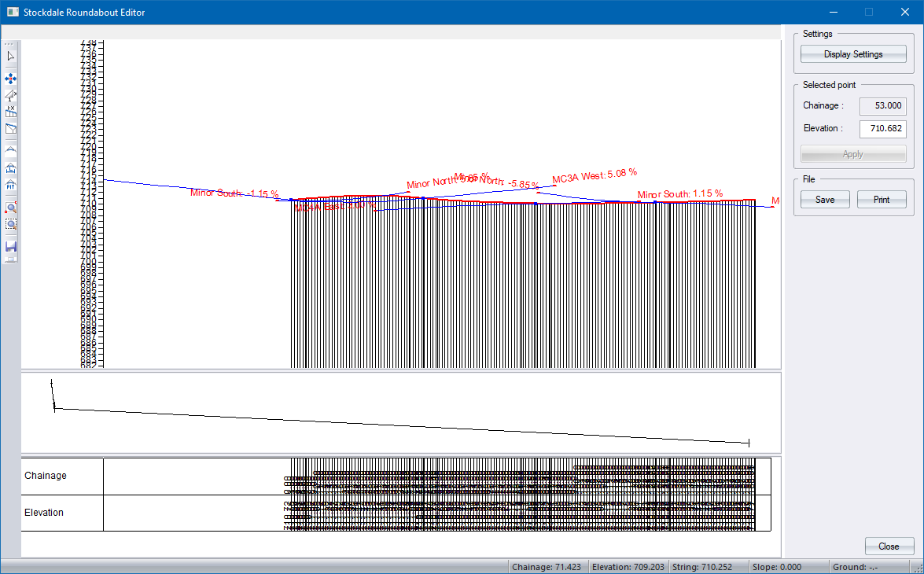Click the vertical curve 'L' length tool
The width and height of the screenshot is (924, 574).
(x=10, y=167)
